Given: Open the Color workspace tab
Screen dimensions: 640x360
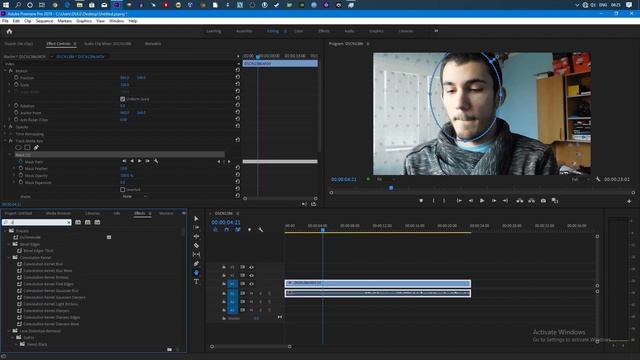Looking at the screenshot, I should coord(298,31).
